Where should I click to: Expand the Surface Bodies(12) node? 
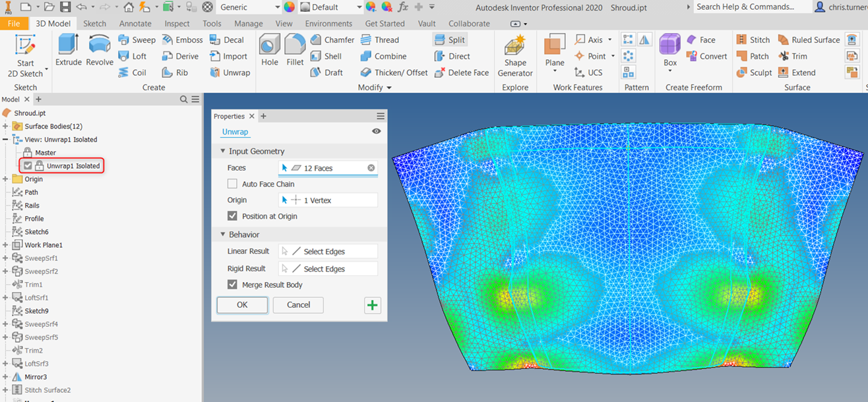pyautogui.click(x=5, y=127)
